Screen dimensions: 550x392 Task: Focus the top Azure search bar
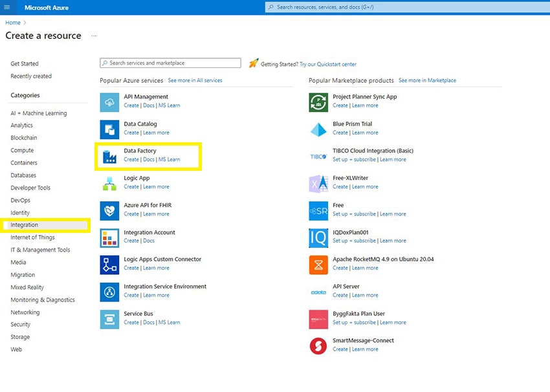tap(407, 7)
